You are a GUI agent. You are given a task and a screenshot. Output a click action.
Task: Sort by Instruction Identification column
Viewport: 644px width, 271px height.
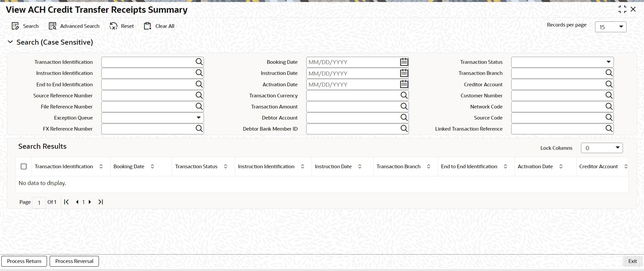pyautogui.click(x=303, y=167)
